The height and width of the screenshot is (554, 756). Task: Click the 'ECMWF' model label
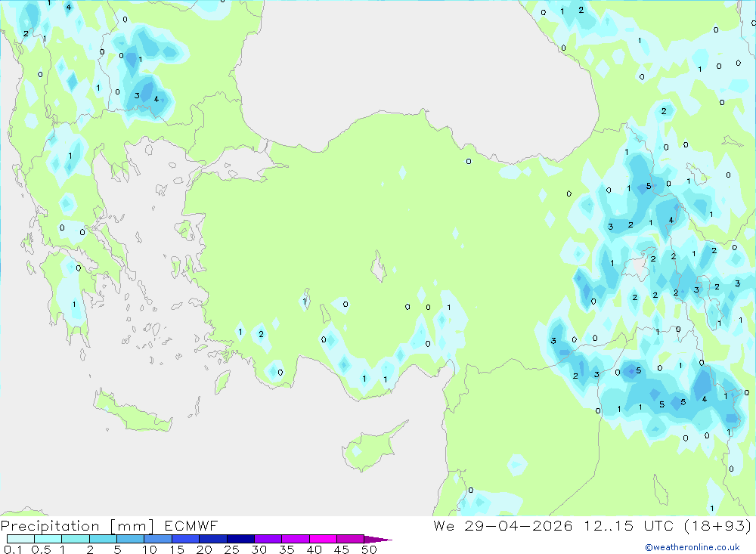click(x=191, y=525)
